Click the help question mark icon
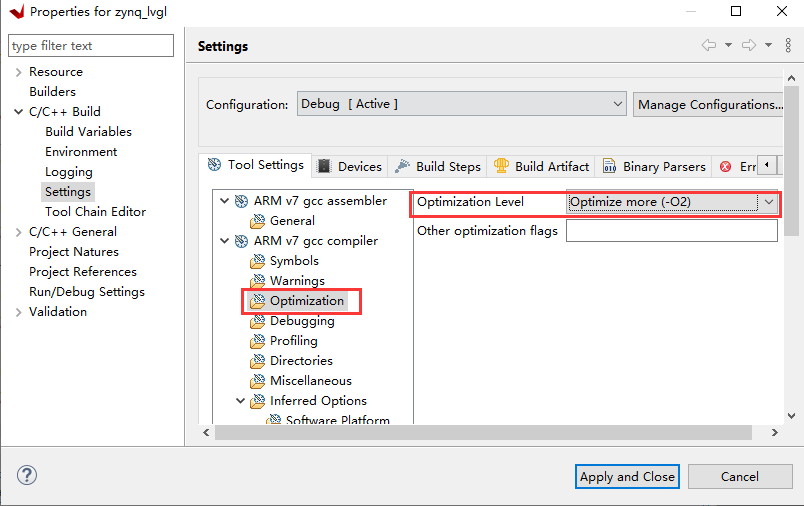804x506 pixels. pyautogui.click(x=27, y=476)
